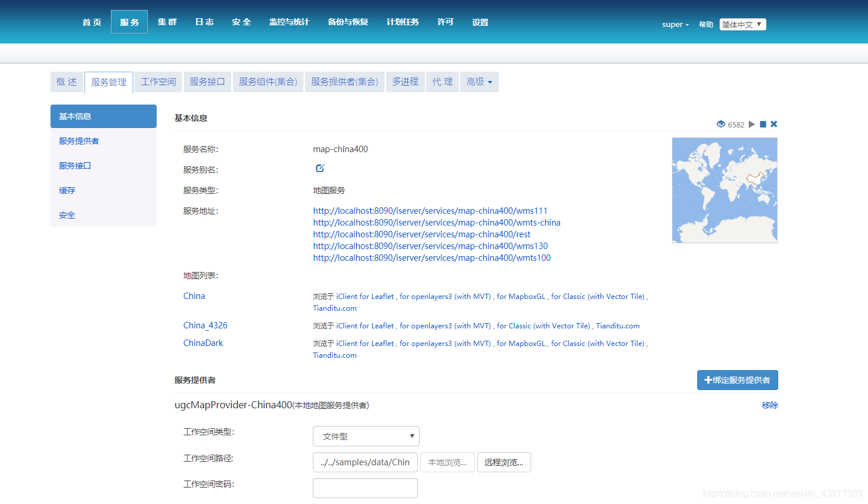Go to the 首页 top menu
Viewport: 868px width, 504px height.
92,22
